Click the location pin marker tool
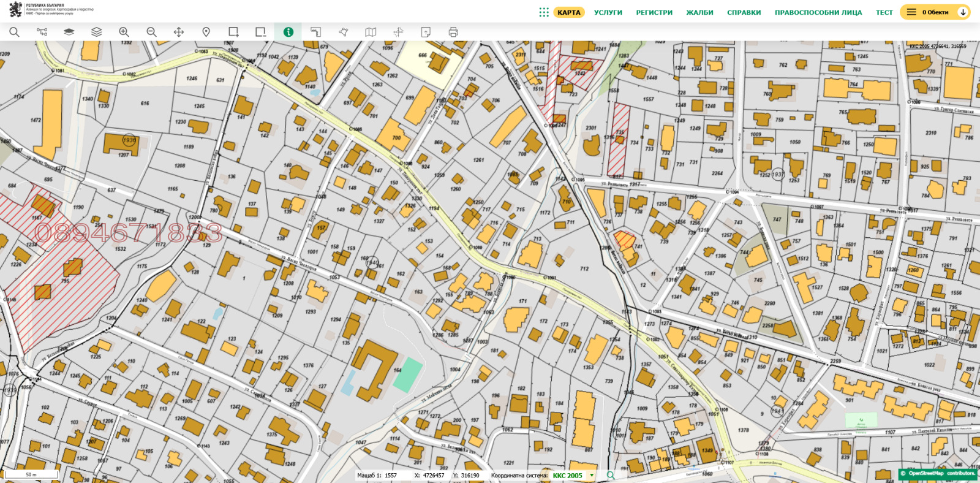This screenshot has height=483, width=980. point(206,32)
